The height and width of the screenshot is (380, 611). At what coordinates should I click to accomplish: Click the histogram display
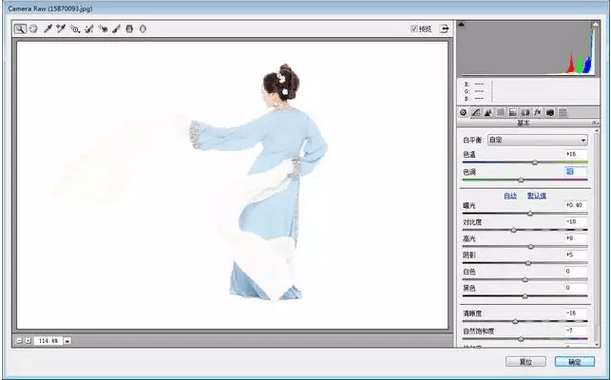(x=528, y=48)
